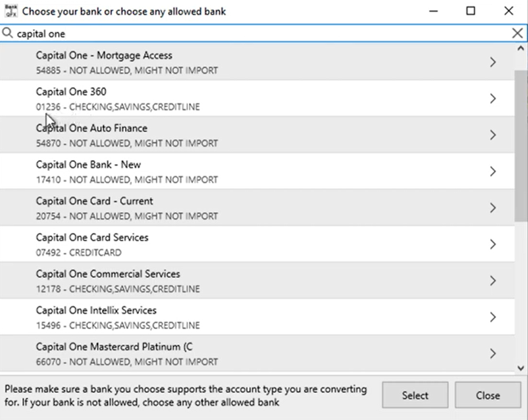Click the magnifier search icon
Screen dimensions: 528x420
(7, 33)
